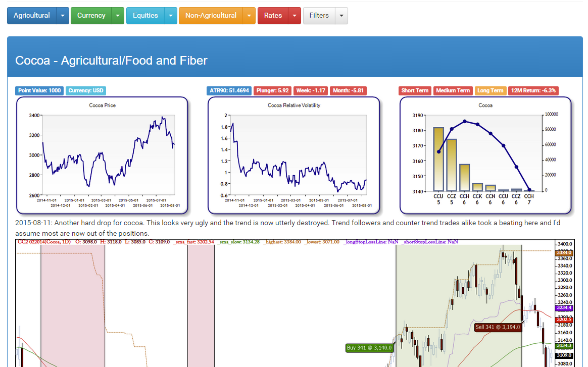588x367 pixels.
Task: Expand the Currency dropdown caret
Action: (x=118, y=16)
